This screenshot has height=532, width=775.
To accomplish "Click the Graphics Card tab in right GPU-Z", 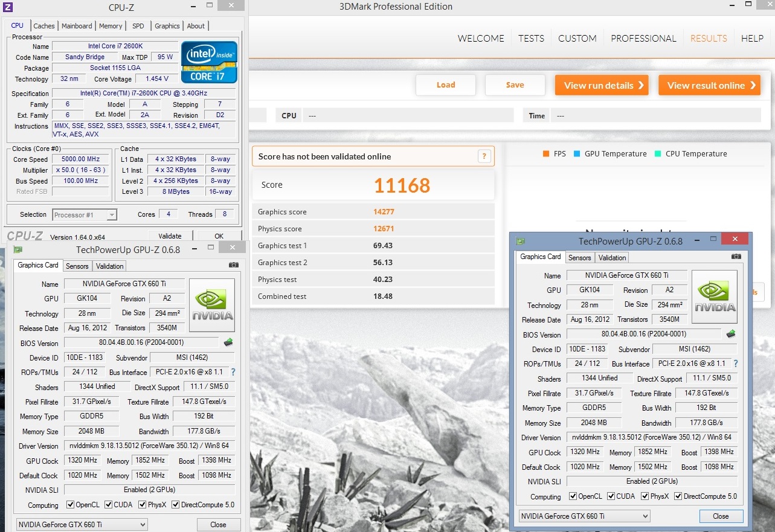I will coord(541,257).
